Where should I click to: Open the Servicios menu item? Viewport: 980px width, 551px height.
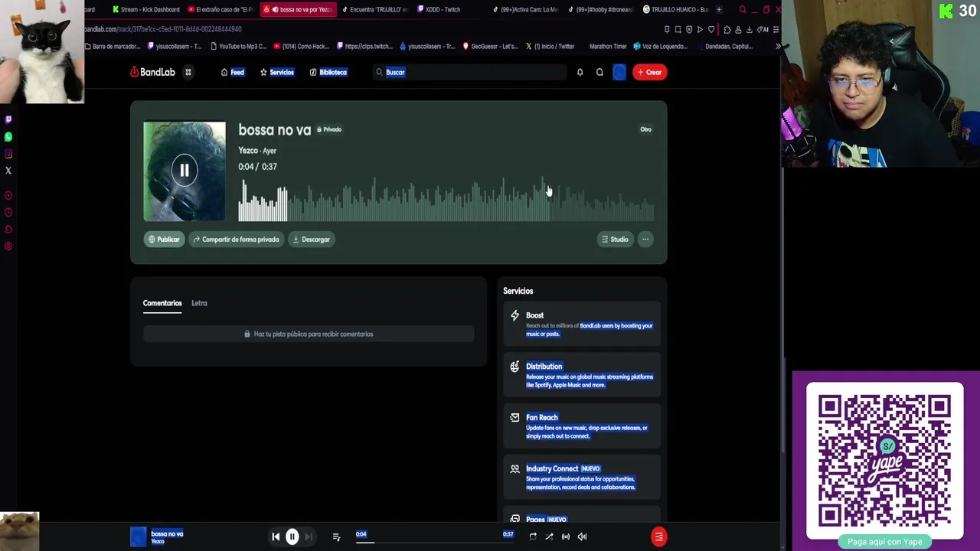tap(276, 72)
